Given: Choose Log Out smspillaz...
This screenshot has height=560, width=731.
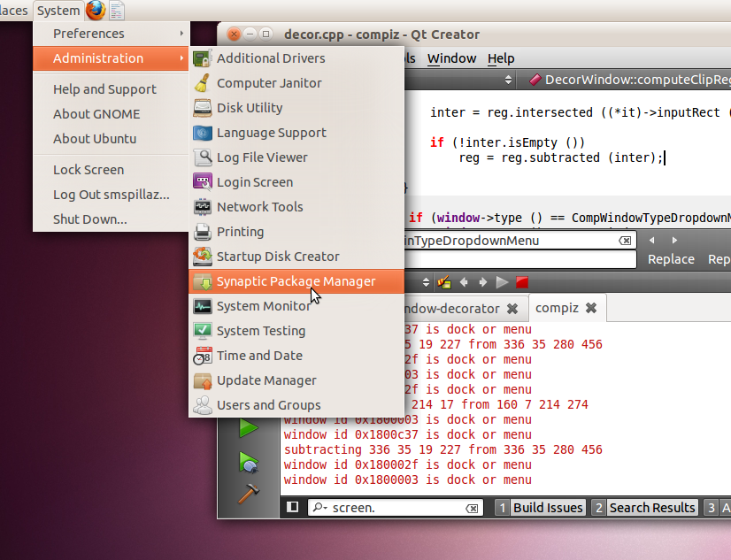Looking at the screenshot, I should pos(111,195).
